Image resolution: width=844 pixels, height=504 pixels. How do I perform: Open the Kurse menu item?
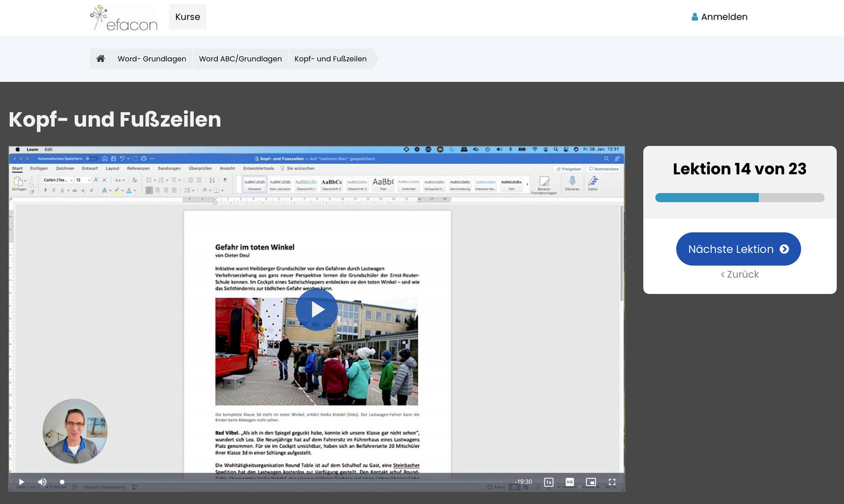[187, 17]
